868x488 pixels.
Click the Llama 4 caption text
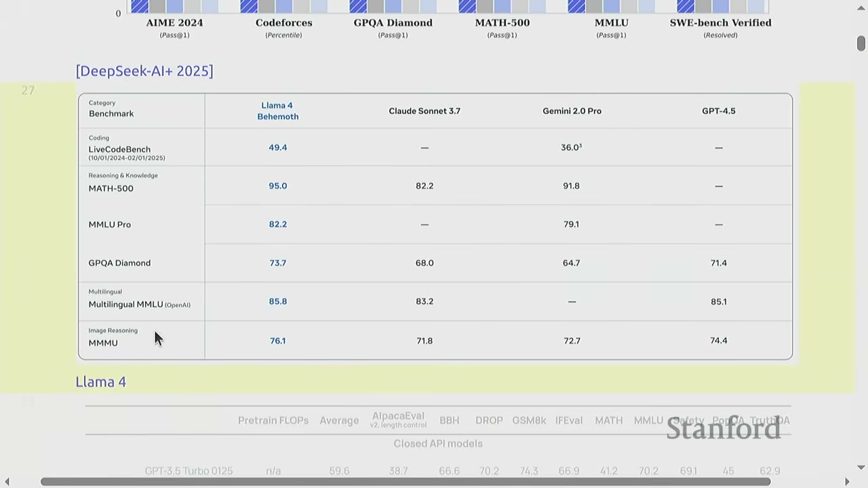pos(101,382)
